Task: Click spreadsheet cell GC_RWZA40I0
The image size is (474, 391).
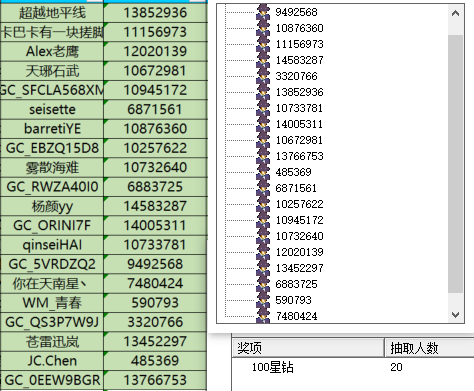Action: tap(52, 187)
